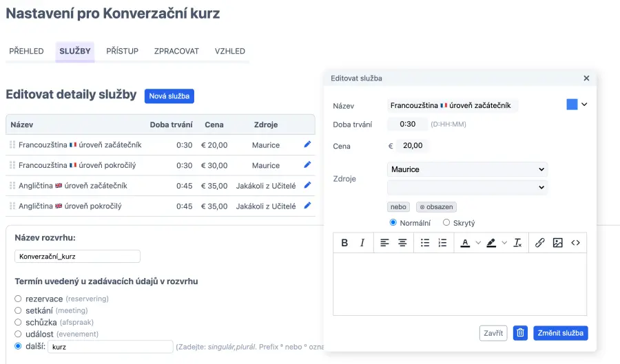This screenshot has width=620, height=364.
Task: Insert an image into the description
Action: pyautogui.click(x=558, y=243)
